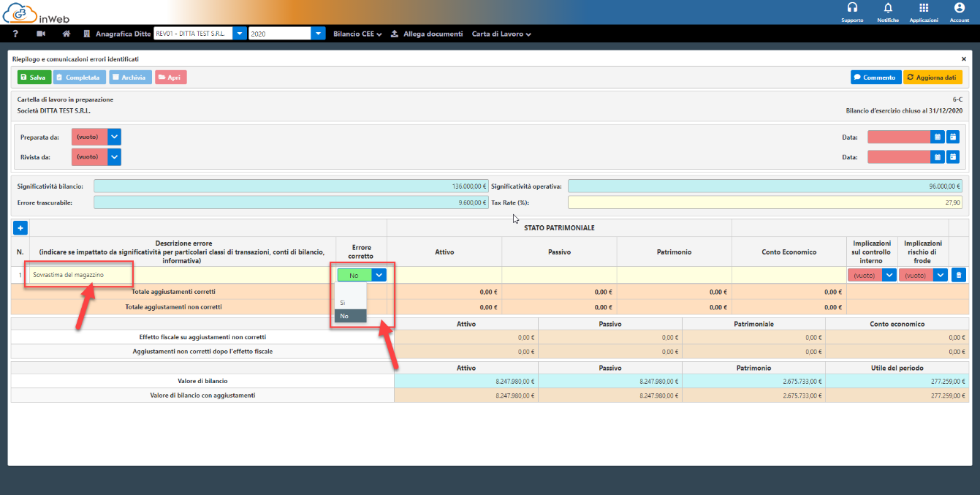Click Apri button
Viewport: 980px width, 495px height.
click(x=170, y=77)
